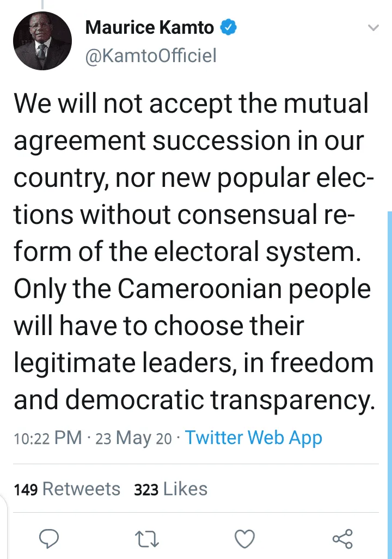Click the tweet body text
This screenshot has width=392, height=559.
pos(194,251)
